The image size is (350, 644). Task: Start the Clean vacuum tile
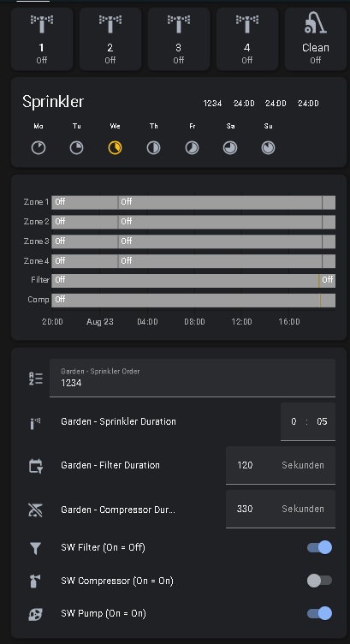pyautogui.click(x=316, y=39)
